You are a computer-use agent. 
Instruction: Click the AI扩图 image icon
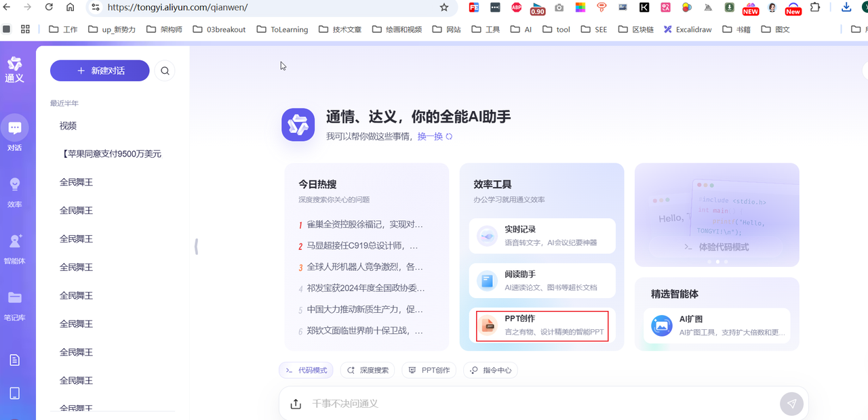(662, 325)
